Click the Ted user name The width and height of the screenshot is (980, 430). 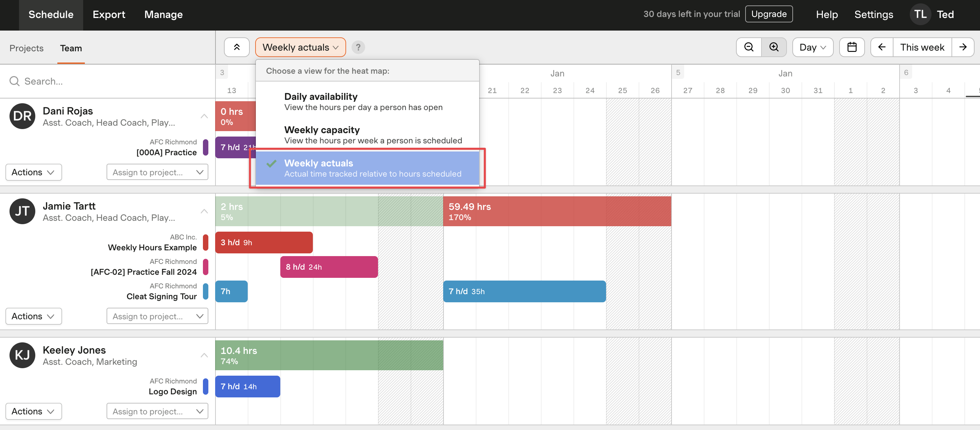click(x=945, y=15)
